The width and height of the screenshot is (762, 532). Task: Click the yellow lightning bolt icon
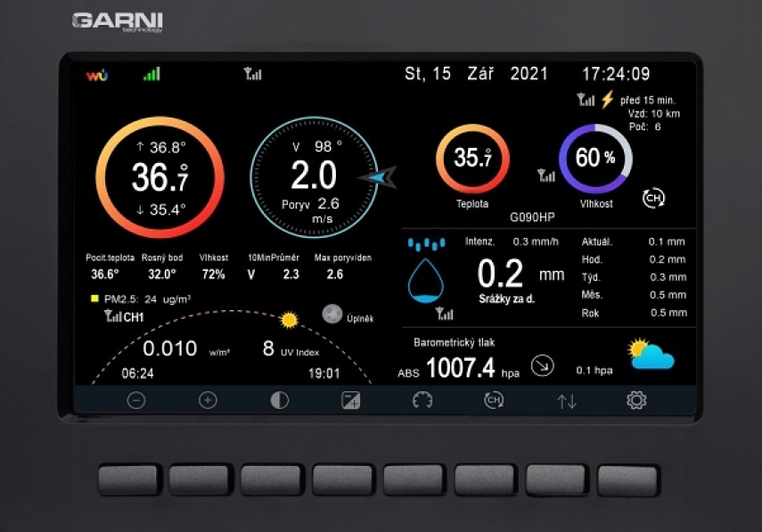point(607,100)
